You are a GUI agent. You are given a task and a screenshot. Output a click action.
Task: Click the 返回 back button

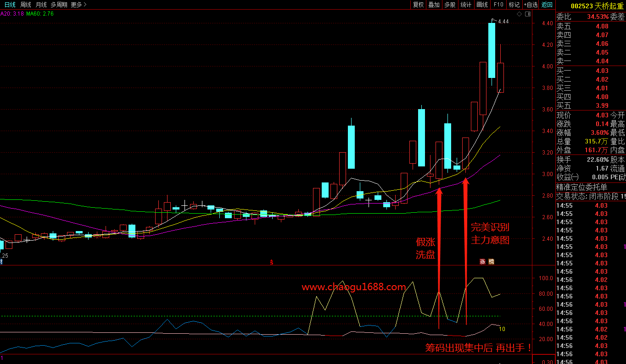547,5
